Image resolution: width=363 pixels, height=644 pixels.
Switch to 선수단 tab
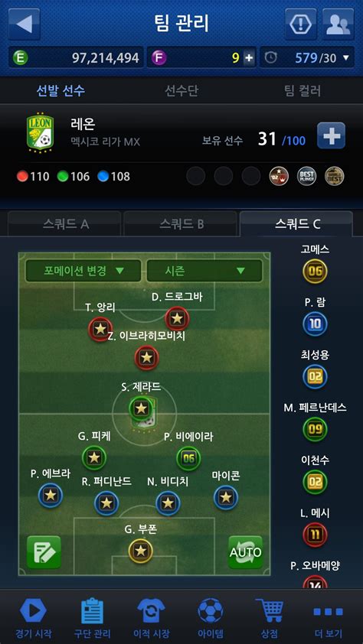(x=181, y=90)
